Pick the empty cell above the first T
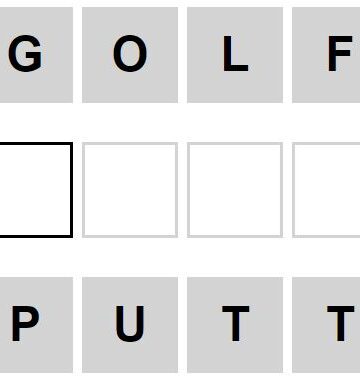Viewport: 360px width, 384px height. pos(235,190)
